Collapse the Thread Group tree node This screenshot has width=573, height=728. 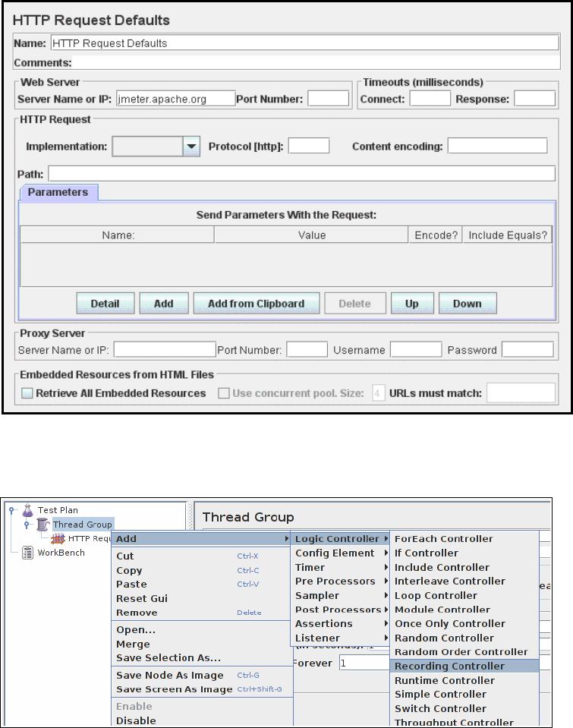pyautogui.click(x=27, y=525)
